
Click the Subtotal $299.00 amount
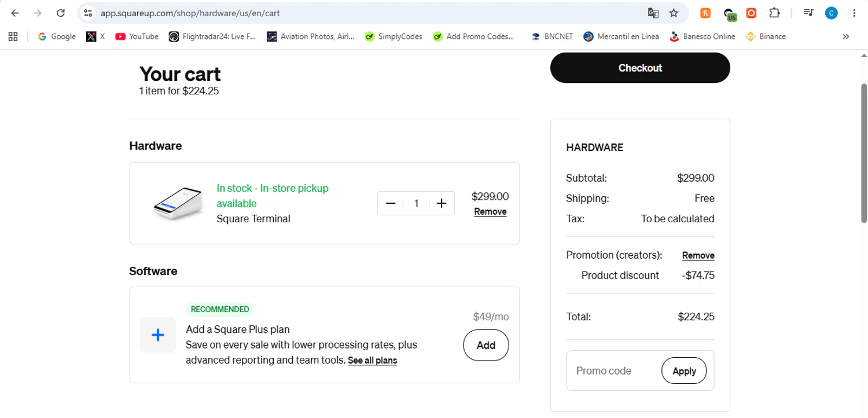coord(696,178)
